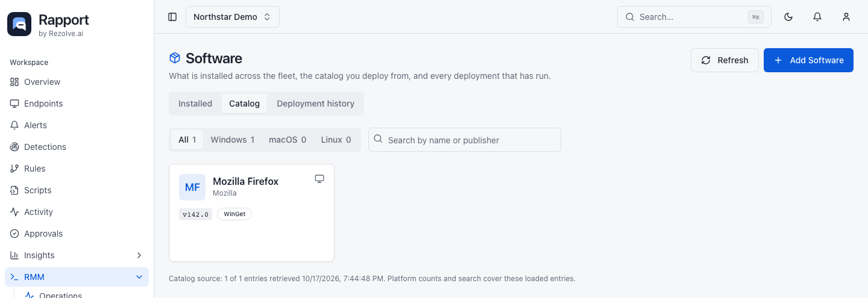Toggle the sidebar panel icon
The height and width of the screenshot is (298, 868).
[172, 17]
